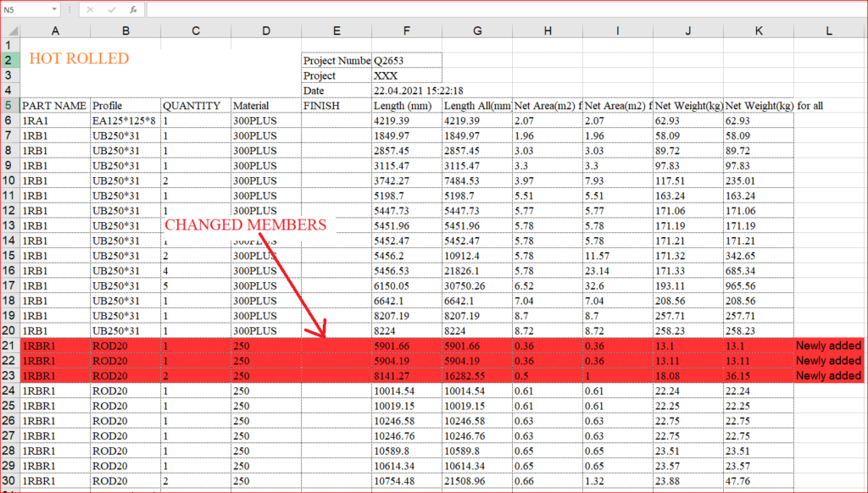Click the QUANTITY header cell
Viewport: 868px width, 493px height.
(195, 105)
